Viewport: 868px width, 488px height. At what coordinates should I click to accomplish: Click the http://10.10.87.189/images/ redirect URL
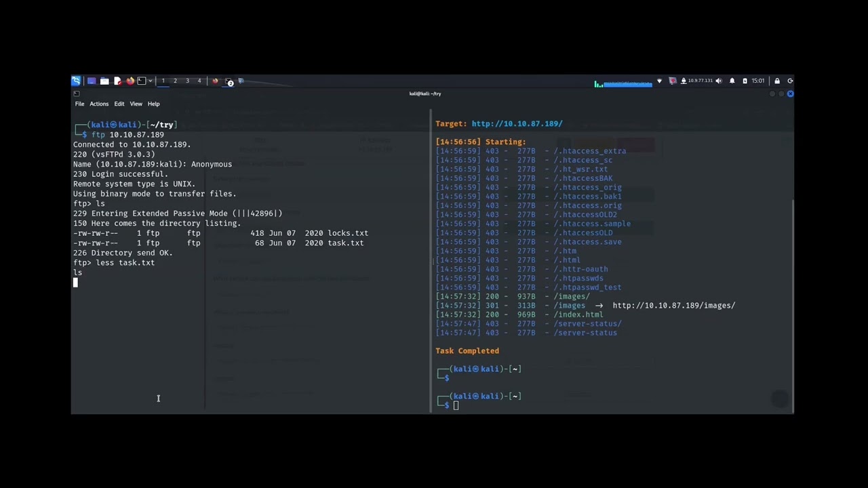pos(674,306)
